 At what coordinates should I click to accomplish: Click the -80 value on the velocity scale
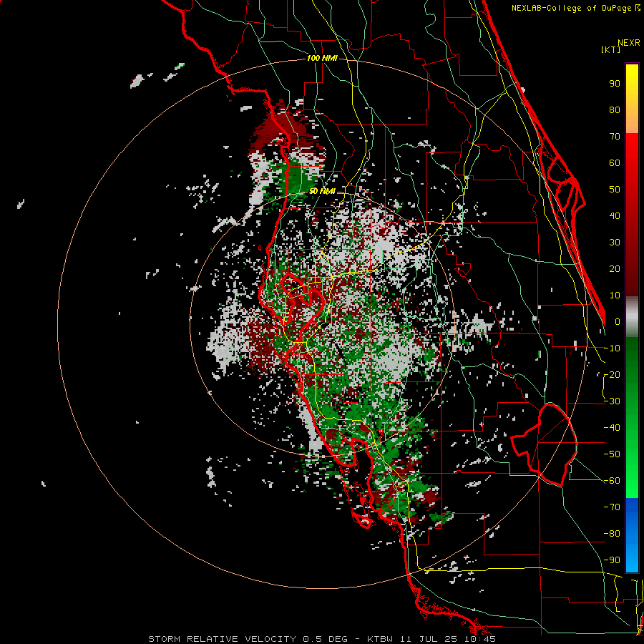click(x=612, y=534)
